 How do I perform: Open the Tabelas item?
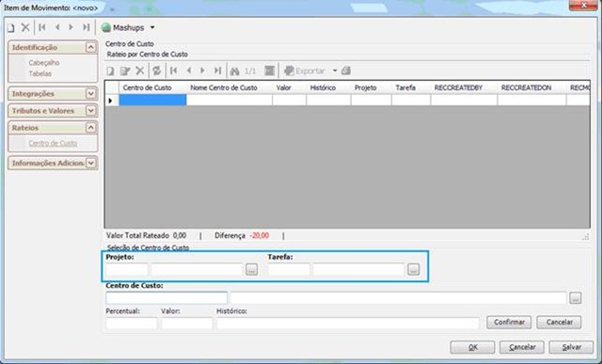40,73
